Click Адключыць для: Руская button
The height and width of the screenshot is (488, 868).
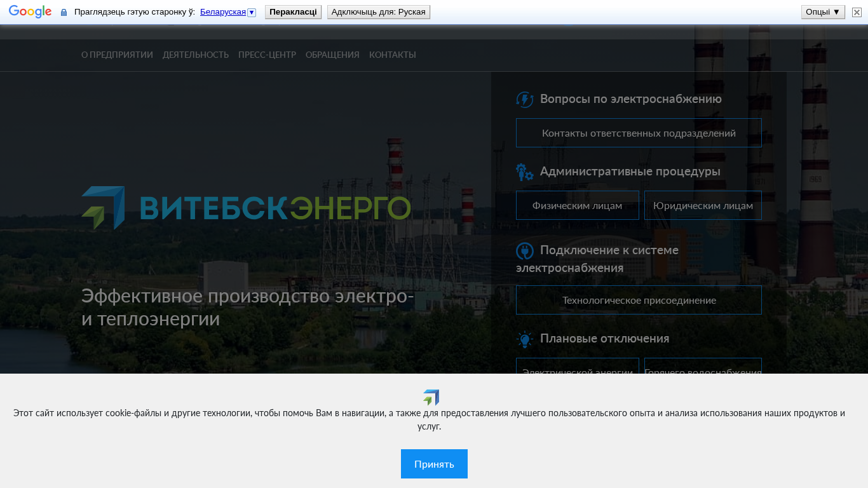coord(379,12)
